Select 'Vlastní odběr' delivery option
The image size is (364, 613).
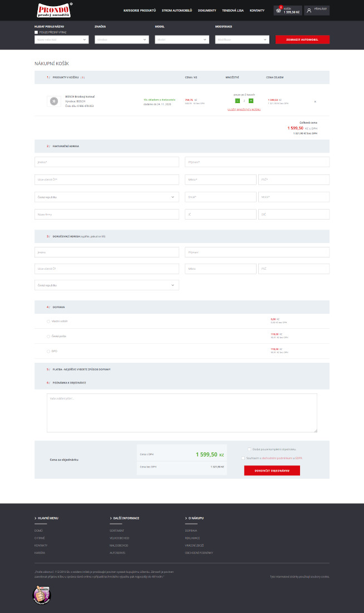48,322
